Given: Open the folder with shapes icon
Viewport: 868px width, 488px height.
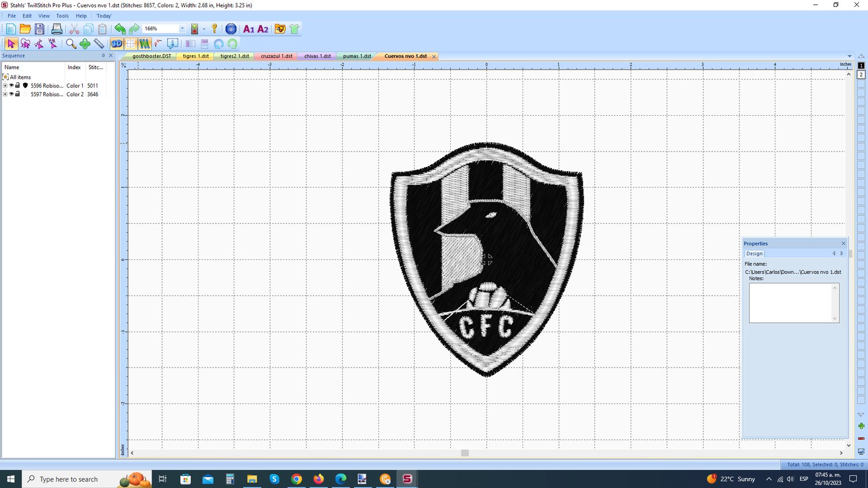Looking at the screenshot, I should coord(280,29).
